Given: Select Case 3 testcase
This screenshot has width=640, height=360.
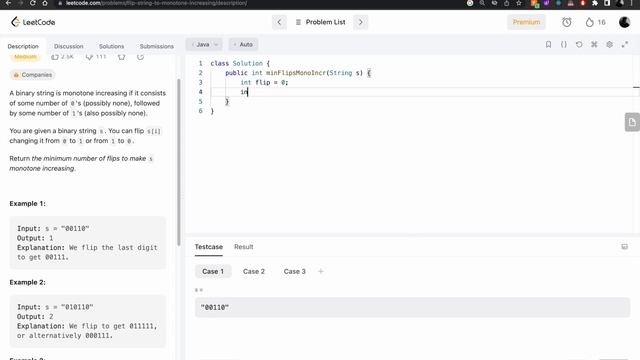Looking at the screenshot, I should 295,271.
